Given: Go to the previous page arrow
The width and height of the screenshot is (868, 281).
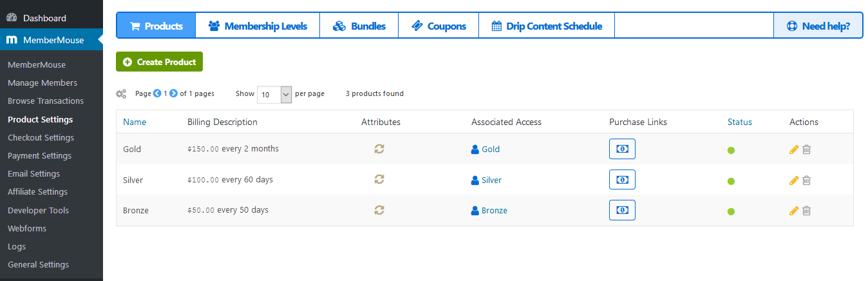Looking at the screenshot, I should coord(157,93).
